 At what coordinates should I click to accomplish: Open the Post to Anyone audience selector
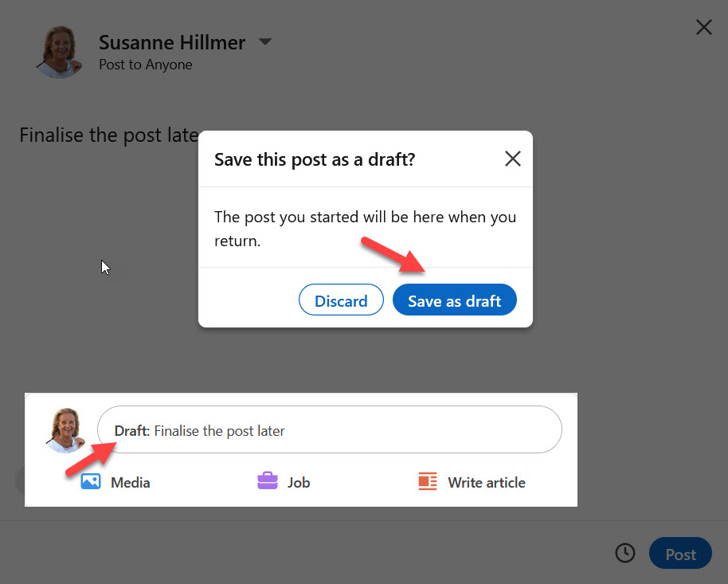coord(145,65)
